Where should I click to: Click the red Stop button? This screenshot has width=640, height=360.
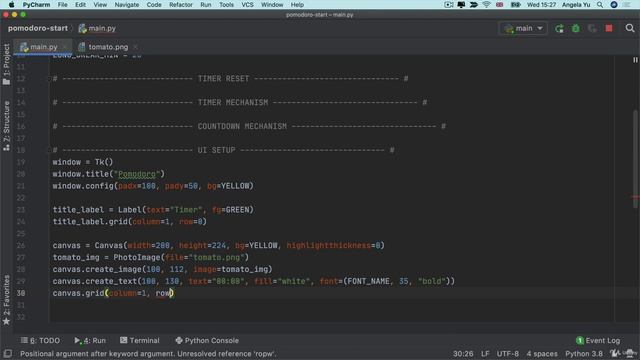609,29
